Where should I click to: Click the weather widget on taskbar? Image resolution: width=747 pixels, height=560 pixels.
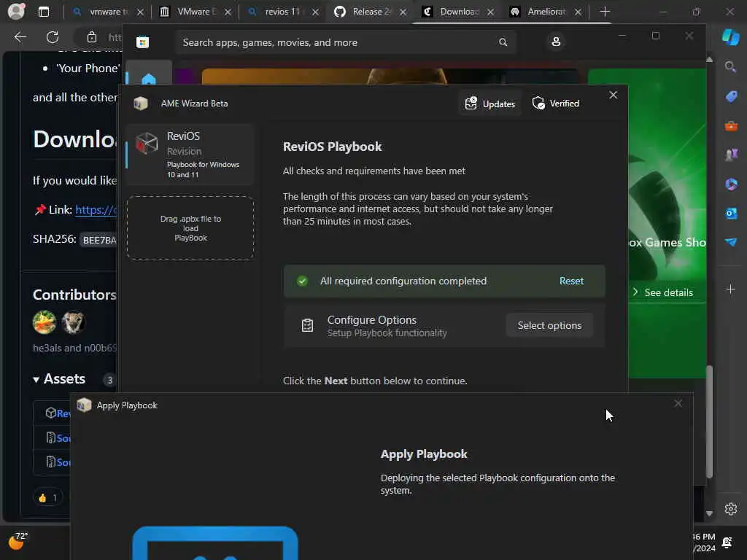18,541
